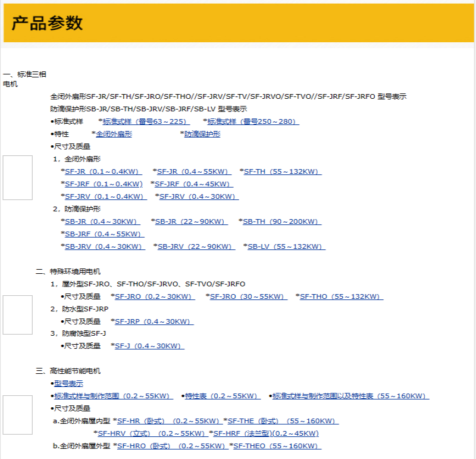Click the standard three-phase motor image placeholder
The height and width of the screenshot is (459, 476).
click(17, 177)
